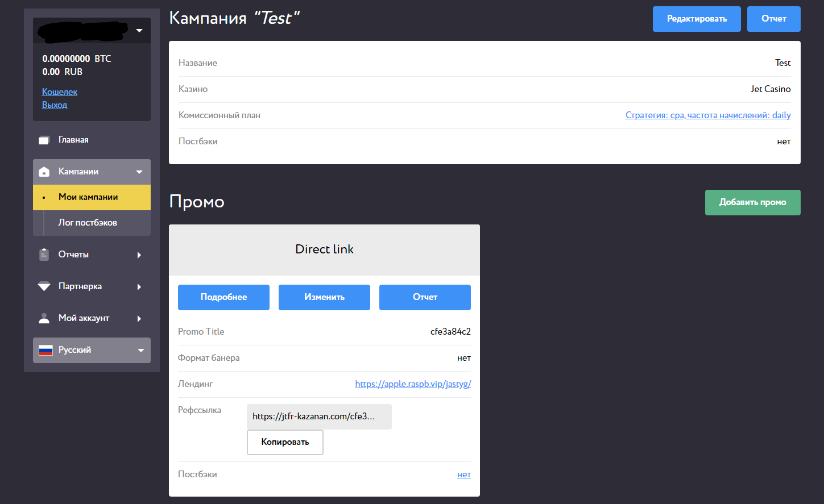
Task: Click the Мой аккаунт person icon
Action: click(44, 318)
